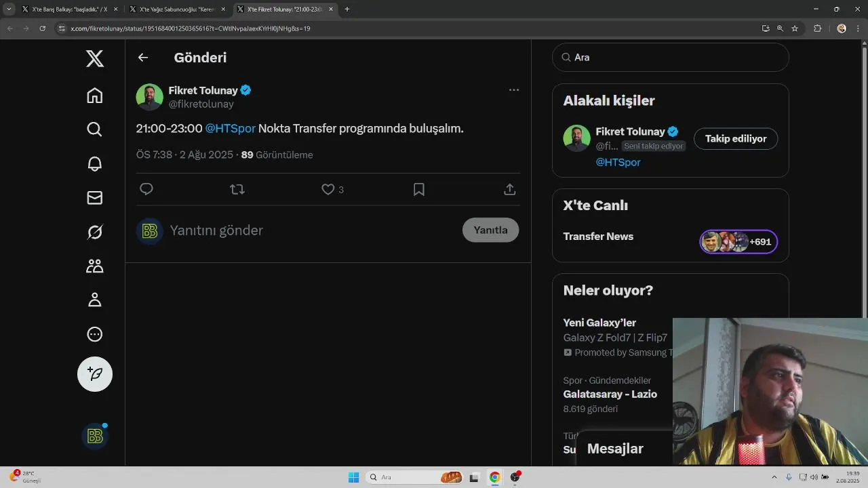Close the Yağız Sabuncuoğlu tab

coord(223,9)
